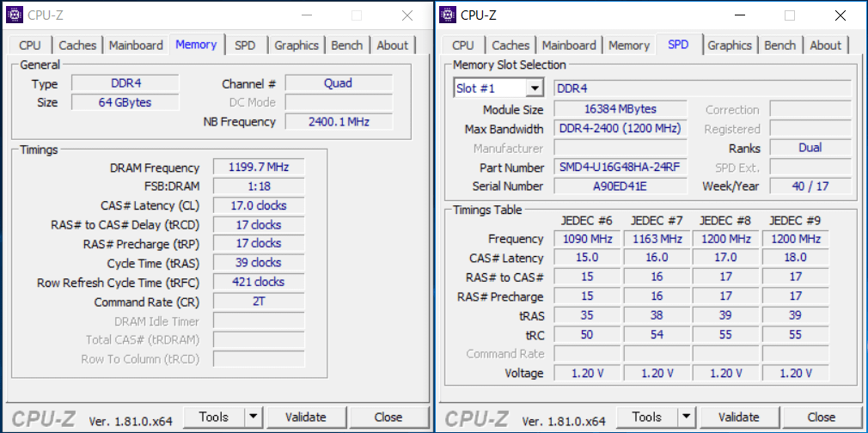Click NB Frequency value 2400.1 MHz
This screenshot has width=868, height=433.
click(x=339, y=121)
